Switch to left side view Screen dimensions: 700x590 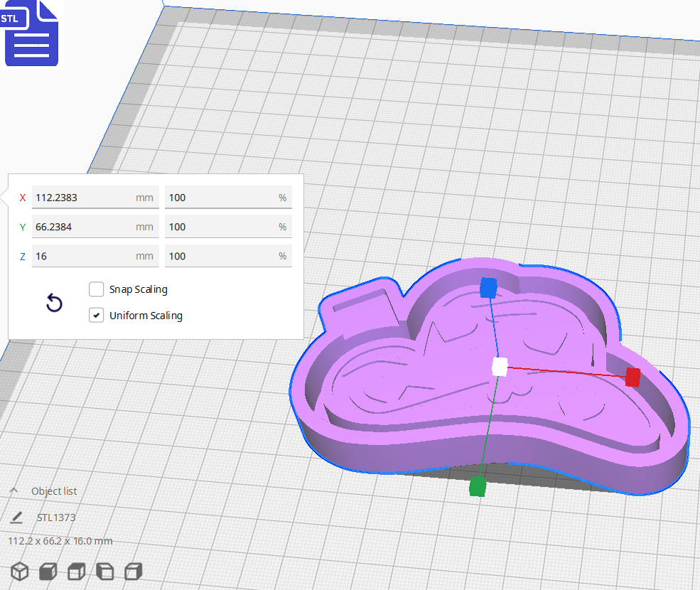[x=104, y=571]
